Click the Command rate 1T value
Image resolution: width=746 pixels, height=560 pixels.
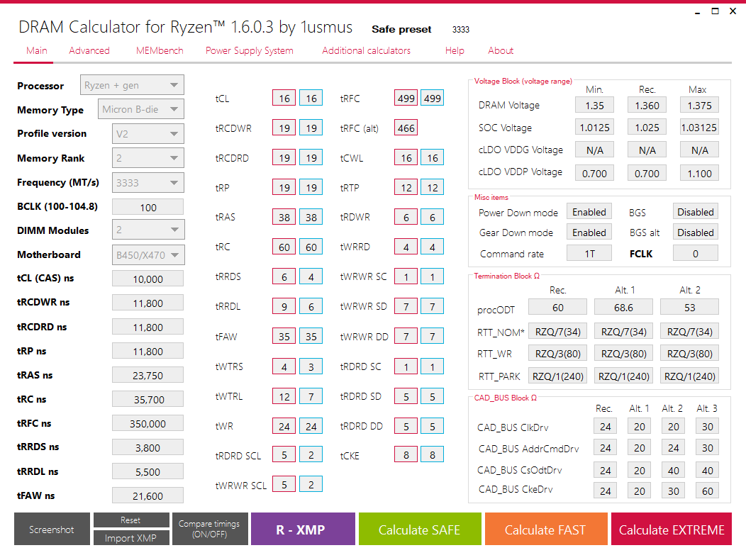(x=589, y=254)
